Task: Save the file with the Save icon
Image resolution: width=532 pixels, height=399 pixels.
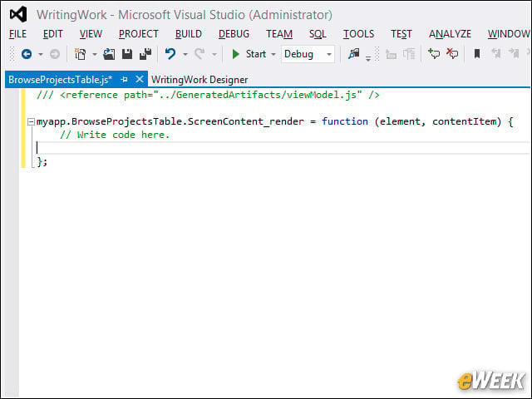Action: 127,54
